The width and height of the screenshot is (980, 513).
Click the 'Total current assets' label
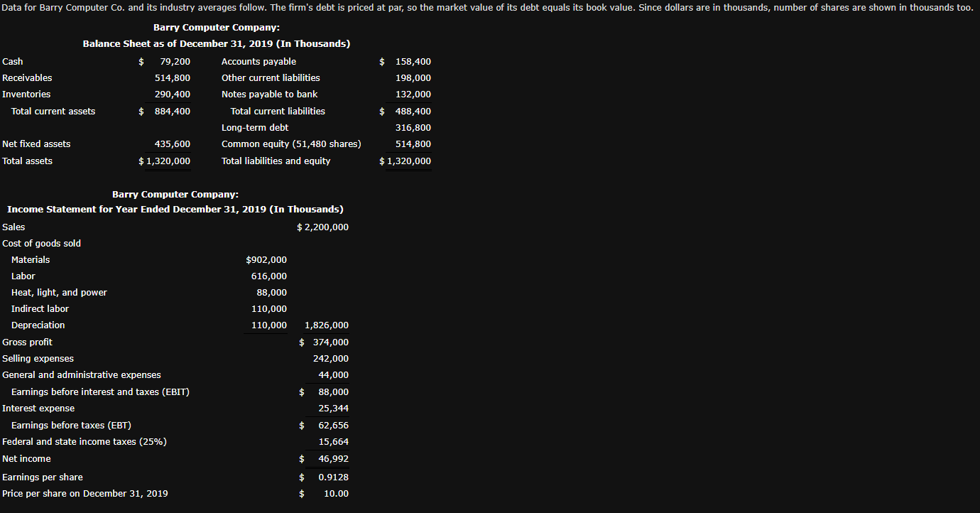point(53,112)
